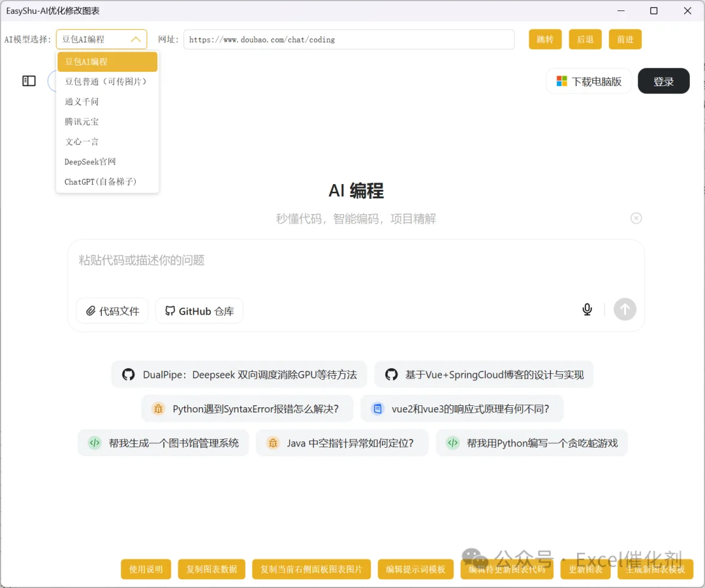Image resolution: width=705 pixels, height=588 pixels.
Task: Open 帮我用Python编写贪吃蛇游戏 suggestion
Action: click(x=532, y=443)
